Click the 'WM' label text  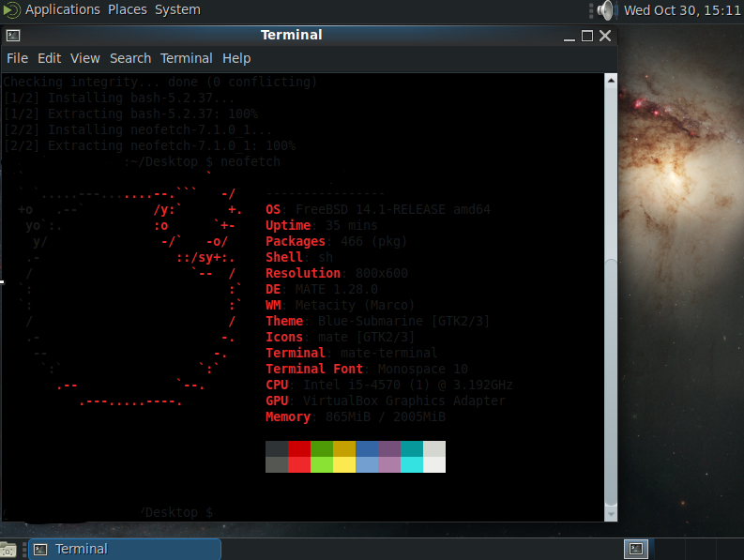(273, 305)
